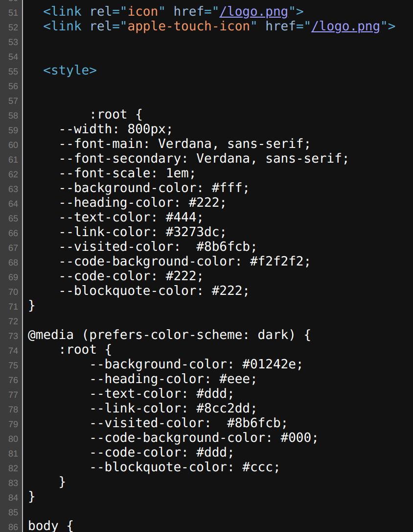Image resolution: width=413 pixels, height=532 pixels.
Task: Select line number 73
Action: pyautogui.click(x=13, y=336)
